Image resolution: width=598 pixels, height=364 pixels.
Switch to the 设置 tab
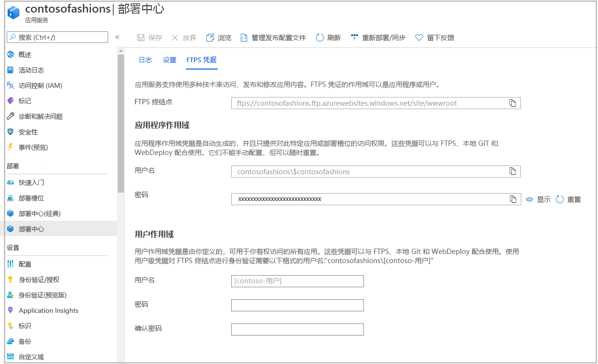[x=169, y=60]
